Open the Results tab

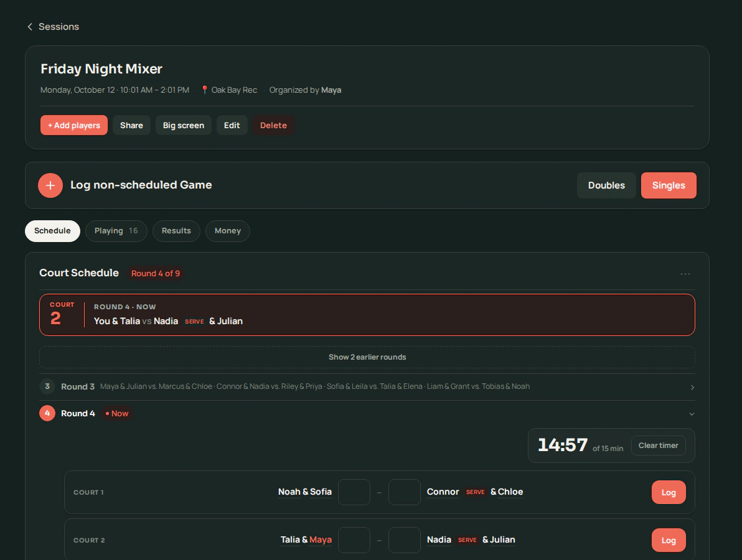coord(176,231)
